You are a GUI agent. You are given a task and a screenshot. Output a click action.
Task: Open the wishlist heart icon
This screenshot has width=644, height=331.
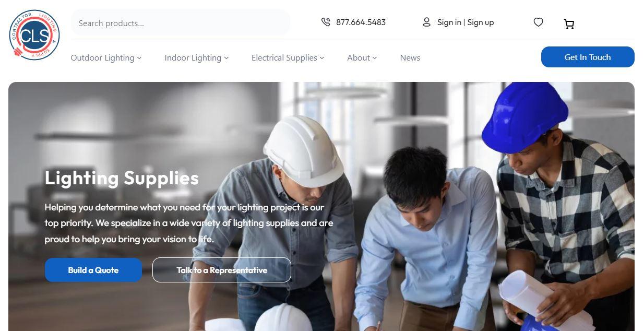click(x=539, y=22)
